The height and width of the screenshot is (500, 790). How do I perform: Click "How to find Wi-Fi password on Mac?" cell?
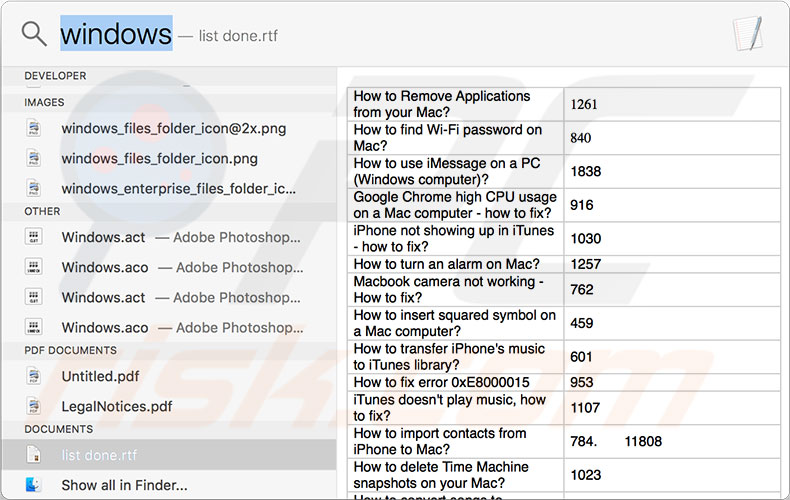(x=455, y=138)
